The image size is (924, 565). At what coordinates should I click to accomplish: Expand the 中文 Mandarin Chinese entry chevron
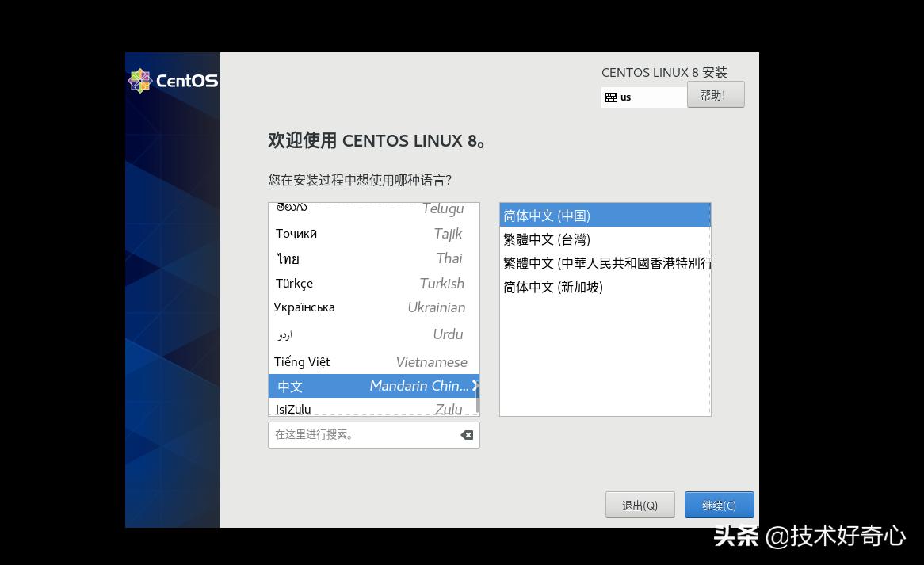click(474, 386)
